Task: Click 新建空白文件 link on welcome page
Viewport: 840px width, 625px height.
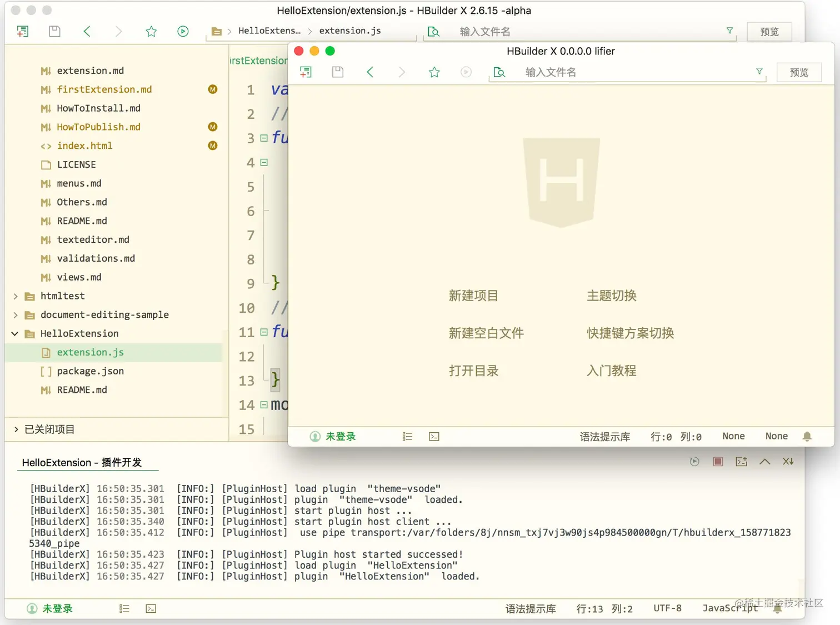Action: [486, 333]
